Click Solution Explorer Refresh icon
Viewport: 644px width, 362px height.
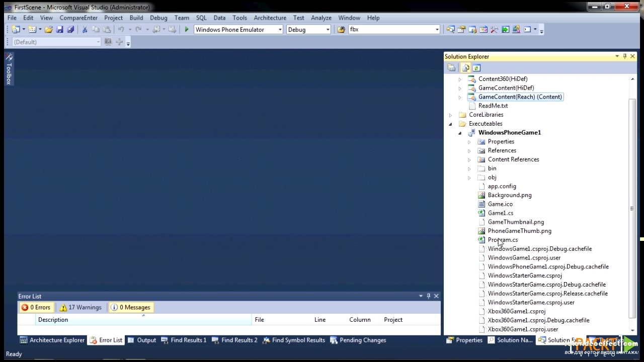476,68
